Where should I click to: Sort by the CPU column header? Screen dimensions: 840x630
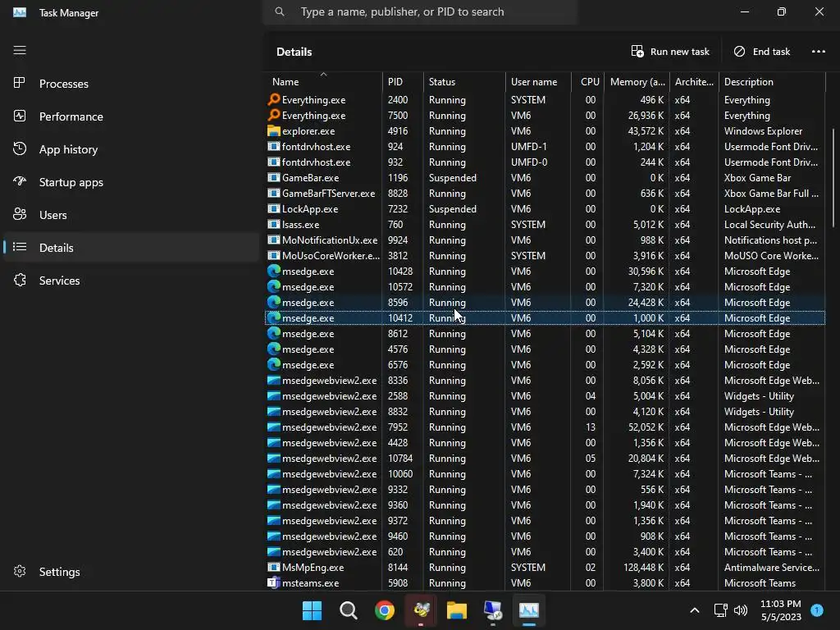tap(587, 81)
